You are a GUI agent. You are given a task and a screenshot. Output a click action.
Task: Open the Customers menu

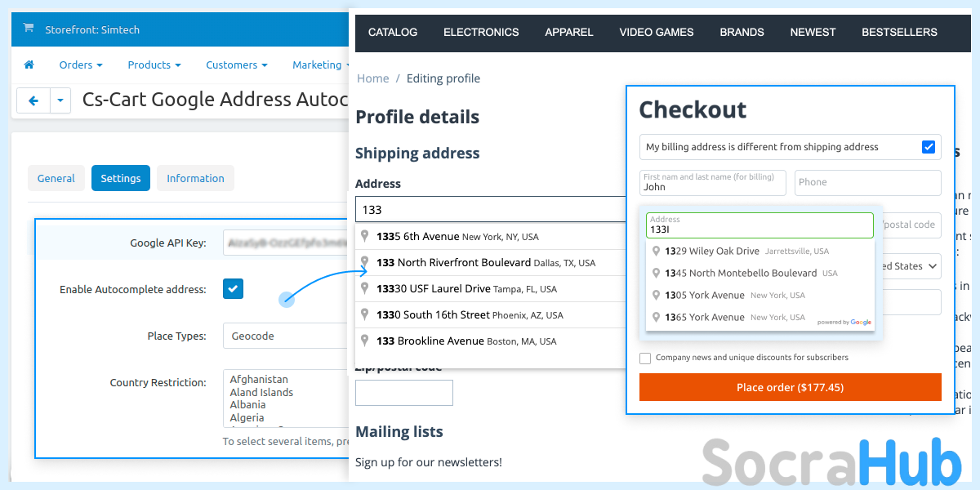click(237, 65)
